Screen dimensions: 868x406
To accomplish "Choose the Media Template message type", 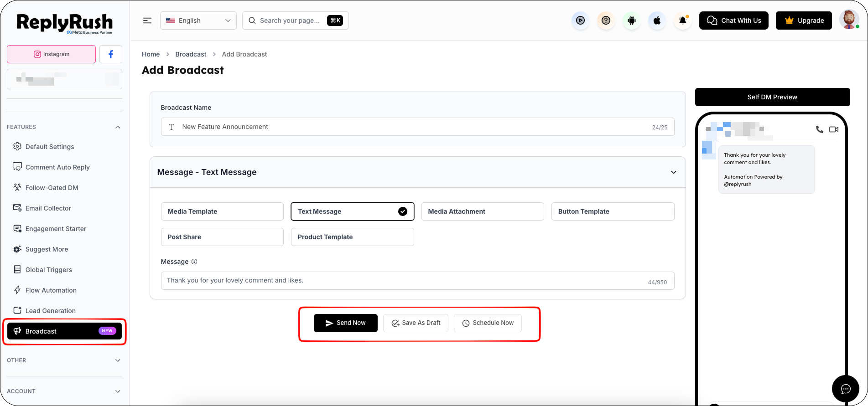I will click(222, 211).
